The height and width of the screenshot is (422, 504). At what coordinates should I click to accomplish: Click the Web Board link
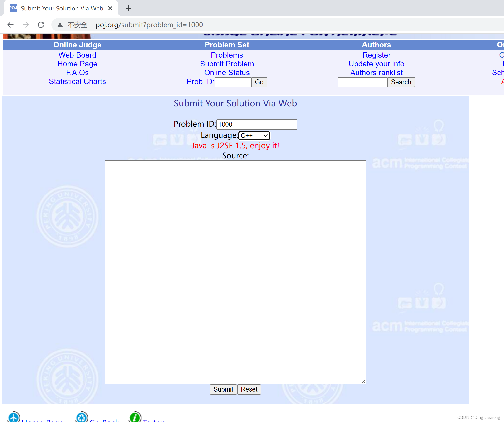77,55
